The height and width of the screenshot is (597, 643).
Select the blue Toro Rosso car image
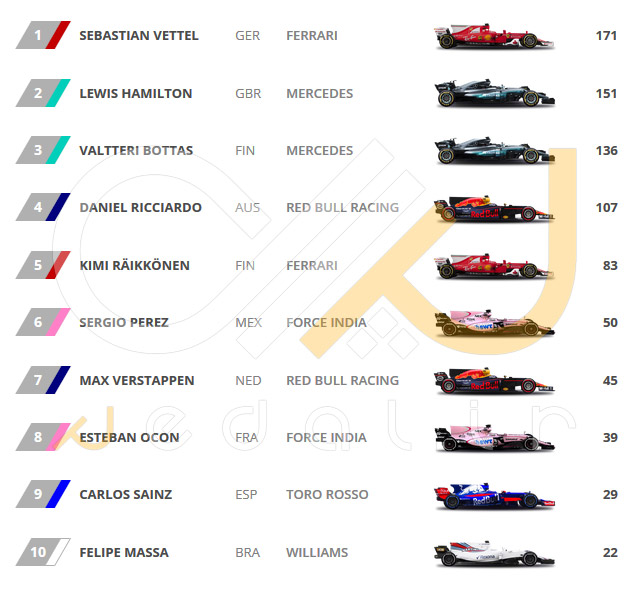[494, 496]
